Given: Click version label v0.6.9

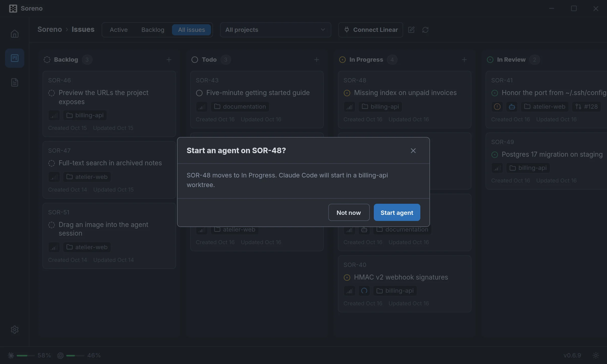Looking at the screenshot, I should pyautogui.click(x=572, y=355).
